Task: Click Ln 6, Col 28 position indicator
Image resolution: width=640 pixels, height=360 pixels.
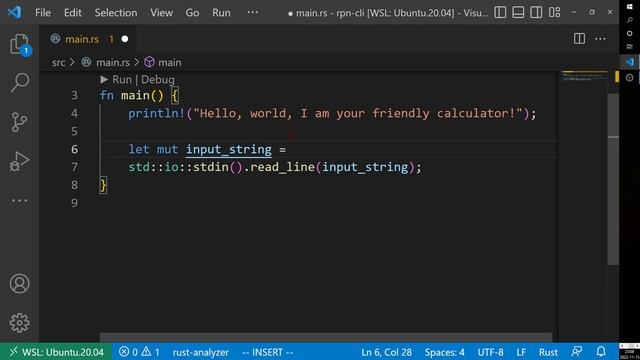Action: coord(386,352)
